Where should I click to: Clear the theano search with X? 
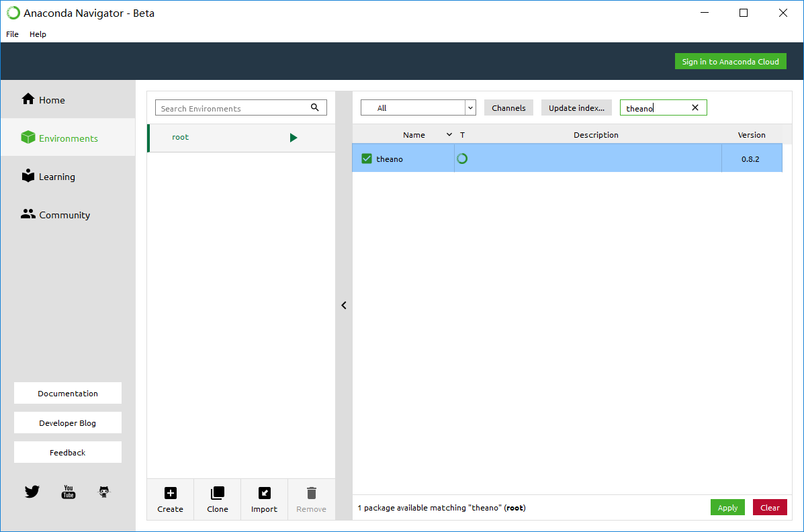click(695, 107)
